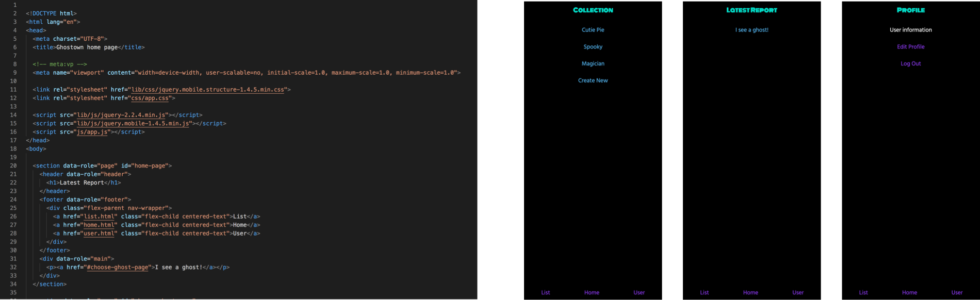Screen dimensions: 980x300
Task: Follow the 'I see a ghost!' preview link
Action: pyautogui.click(x=752, y=30)
